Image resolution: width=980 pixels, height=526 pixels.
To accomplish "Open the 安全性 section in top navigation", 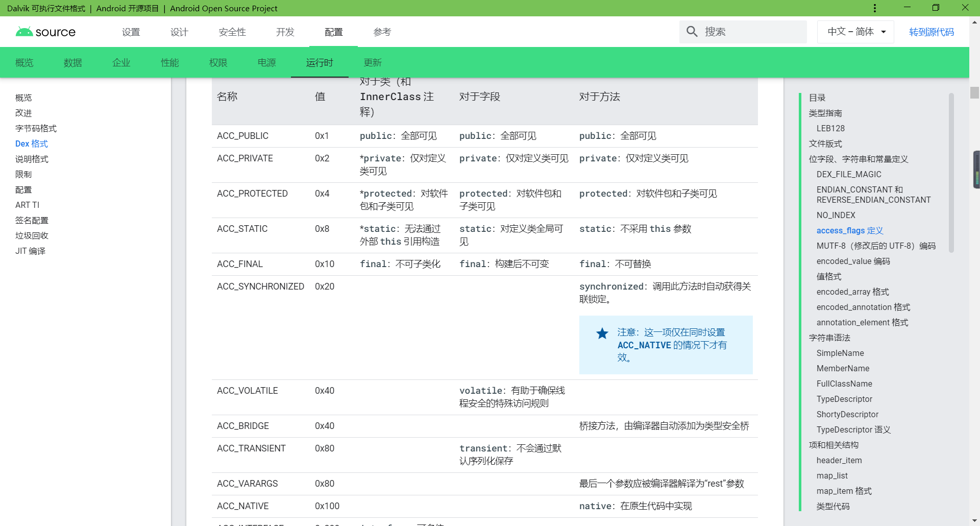I will point(232,32).
